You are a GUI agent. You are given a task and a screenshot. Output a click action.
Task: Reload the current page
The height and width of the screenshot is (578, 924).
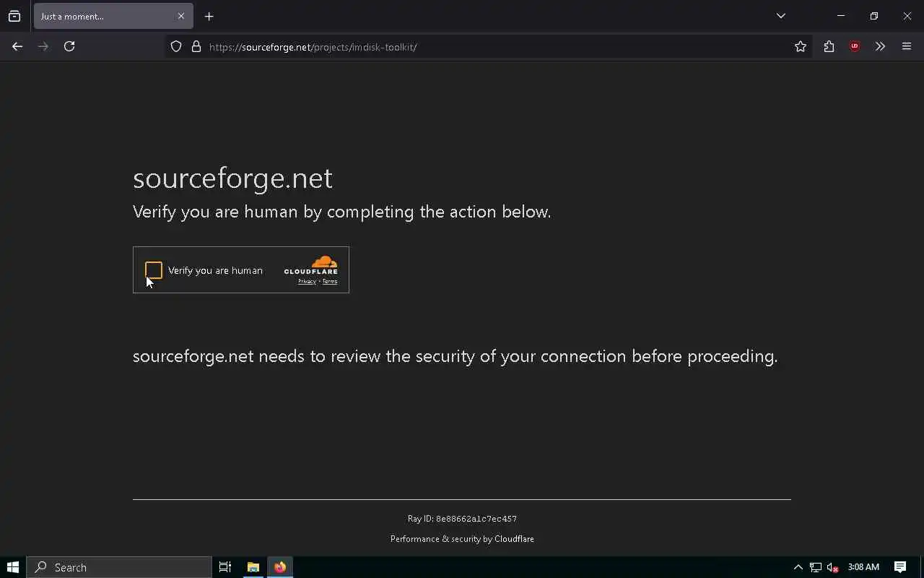[69, 47]
